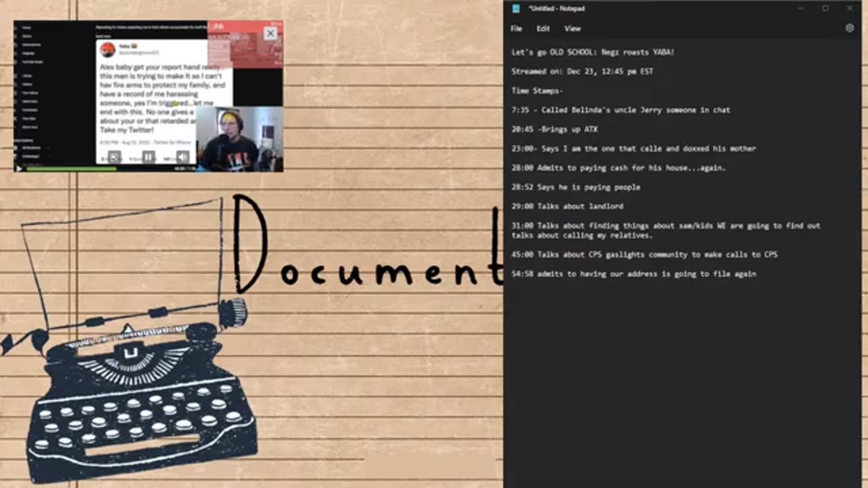Click the webcam feed thumbnail in the video

pos(239,138)
